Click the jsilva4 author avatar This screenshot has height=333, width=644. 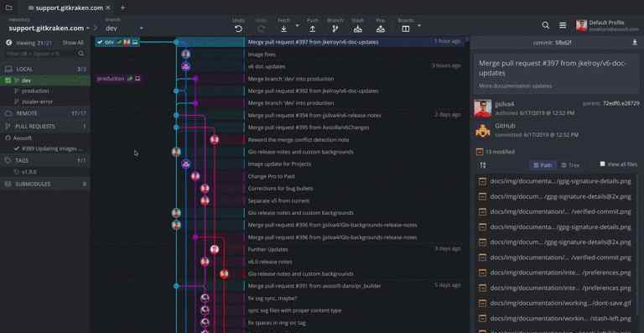pos(483,108)
